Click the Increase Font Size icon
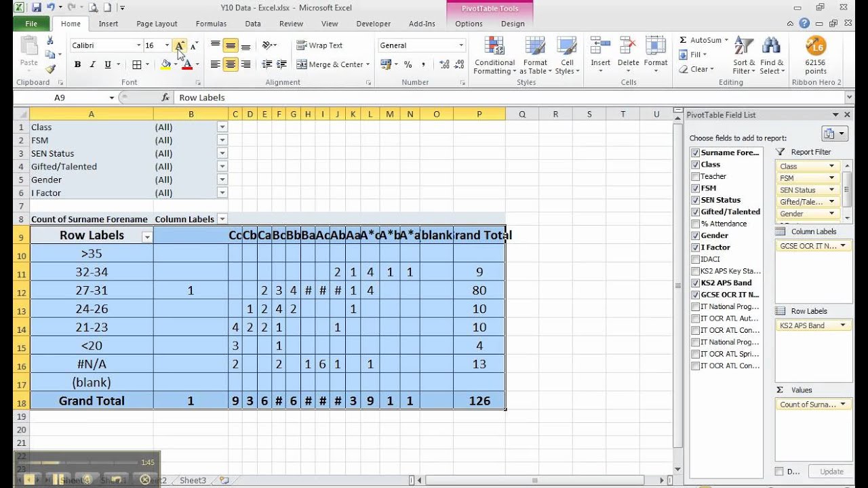 [180, 45]
